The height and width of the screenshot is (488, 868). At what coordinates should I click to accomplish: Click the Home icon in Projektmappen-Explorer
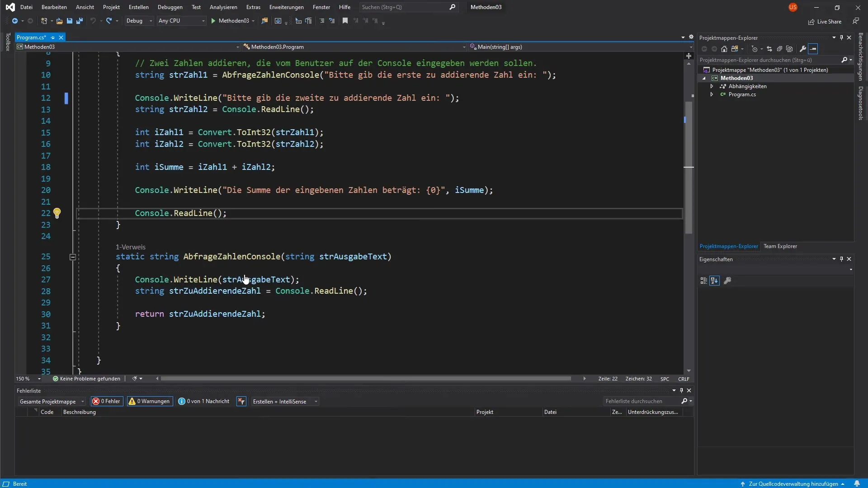pos(724,49)
